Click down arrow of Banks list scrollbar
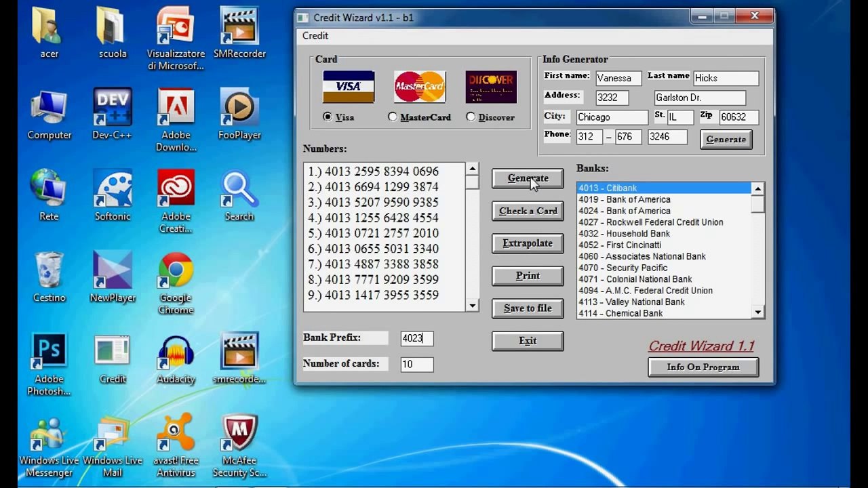 click(758, 312)
